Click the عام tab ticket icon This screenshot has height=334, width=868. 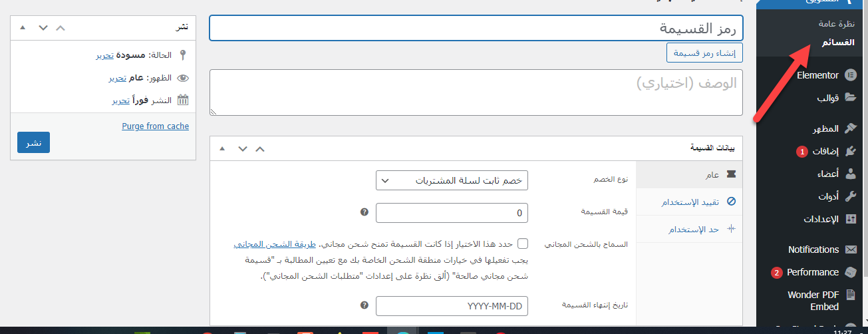[731, 174]
